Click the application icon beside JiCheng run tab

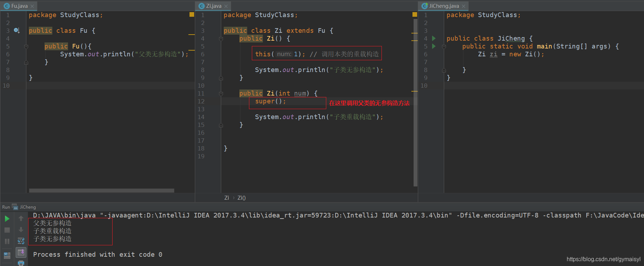15,207
